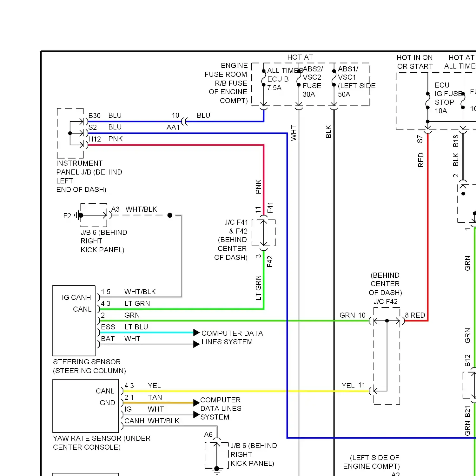Click the 4 3 LT GRN pin label

coord(125,303)
